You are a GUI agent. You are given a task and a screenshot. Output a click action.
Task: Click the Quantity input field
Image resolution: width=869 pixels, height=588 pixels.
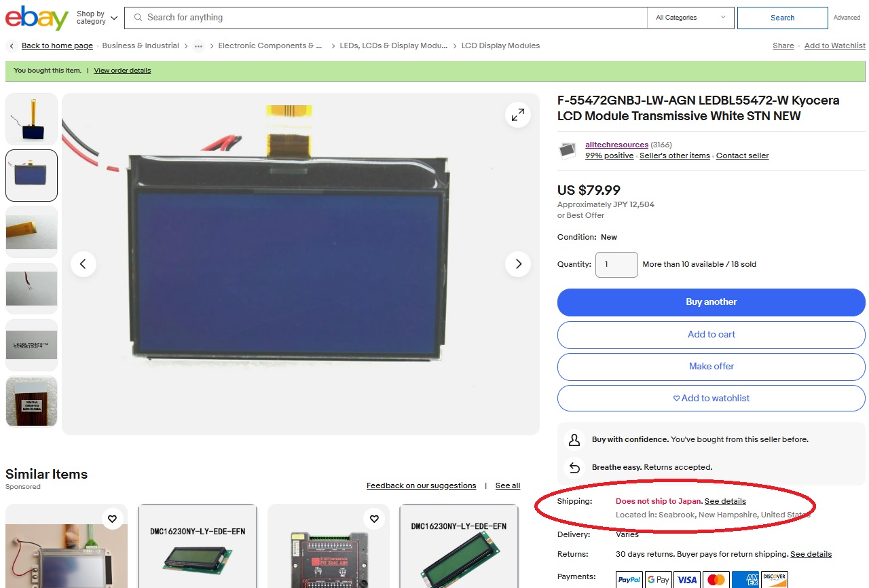tap(616, 264)
